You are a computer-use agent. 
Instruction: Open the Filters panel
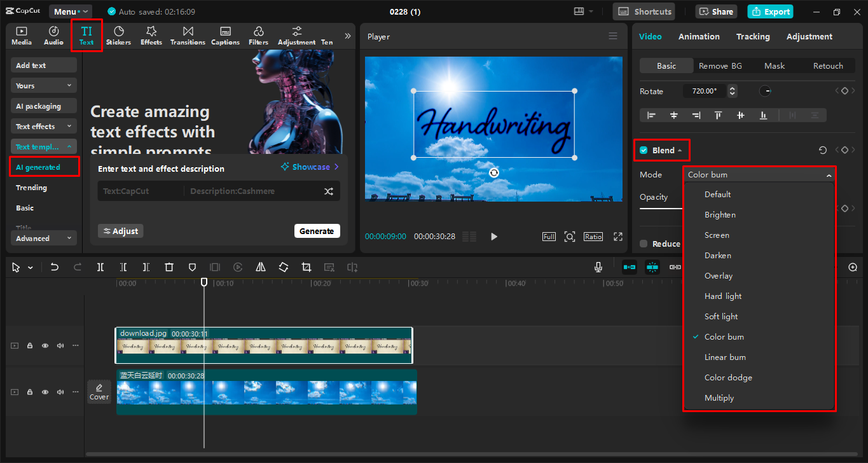point(258,35)
